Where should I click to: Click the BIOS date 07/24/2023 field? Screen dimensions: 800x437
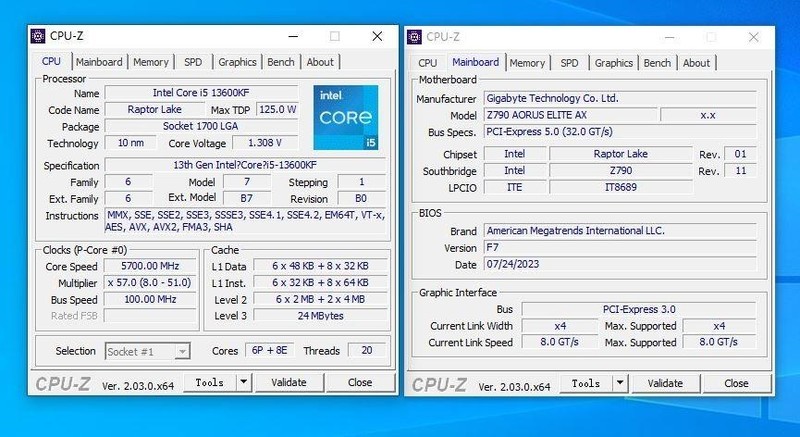pyautogui.click(x=620, y=264)
